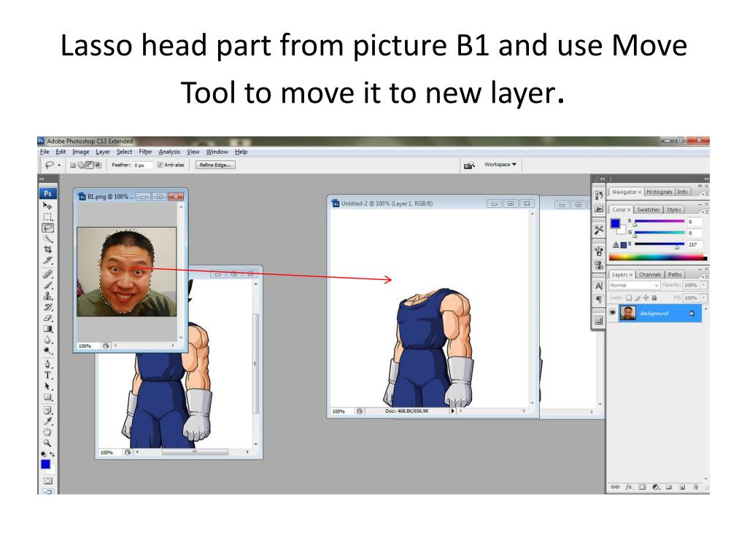This screenshot has height=560, width=747.
Task: Hide the Background layer with eye icon
Action: coord(613,313)
